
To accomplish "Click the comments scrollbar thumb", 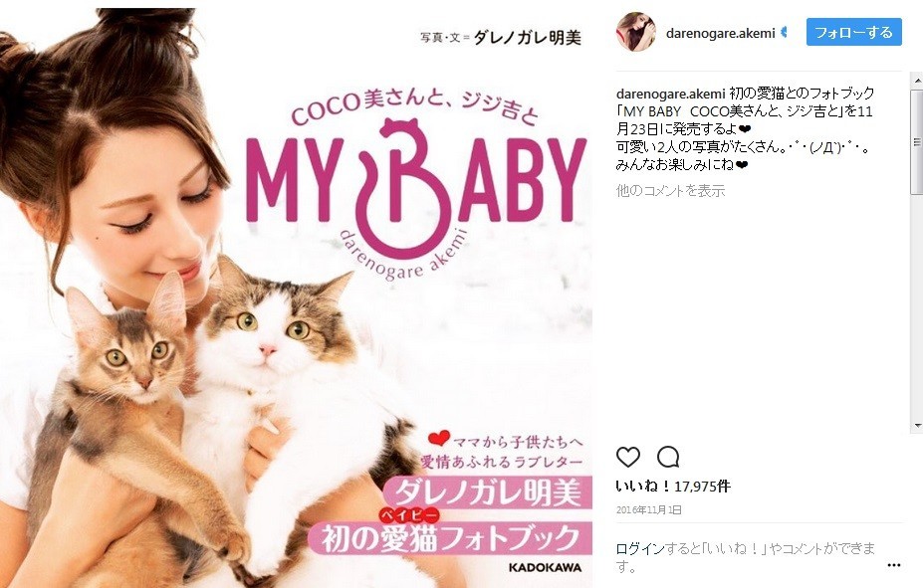I will 917,141.
